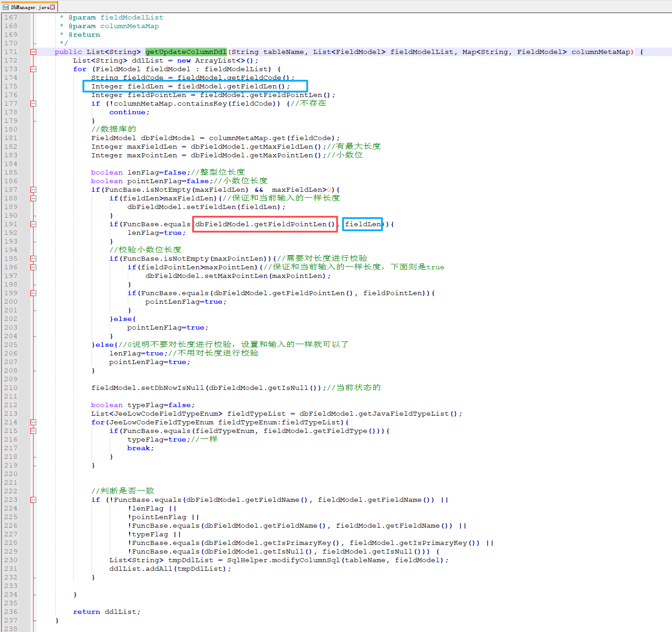
Task: Collapse the fold at line 199
Action: [x=33, y=293]
